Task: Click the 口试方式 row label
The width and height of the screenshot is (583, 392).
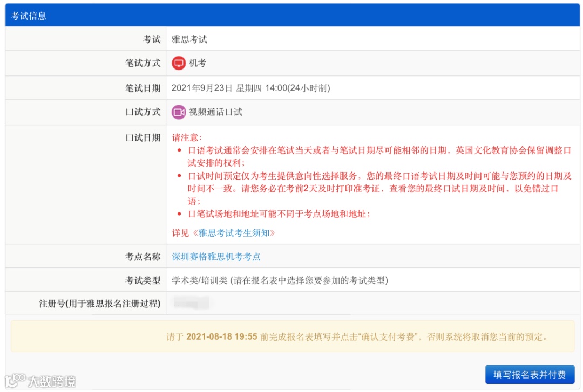Action: click(143, 112)
